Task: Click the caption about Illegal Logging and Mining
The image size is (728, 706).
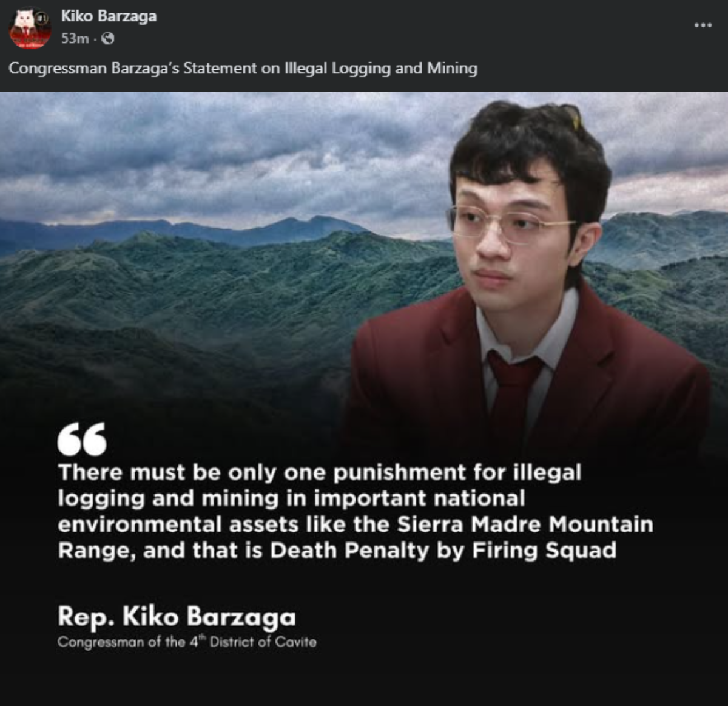Action: [x=243, y=68]
